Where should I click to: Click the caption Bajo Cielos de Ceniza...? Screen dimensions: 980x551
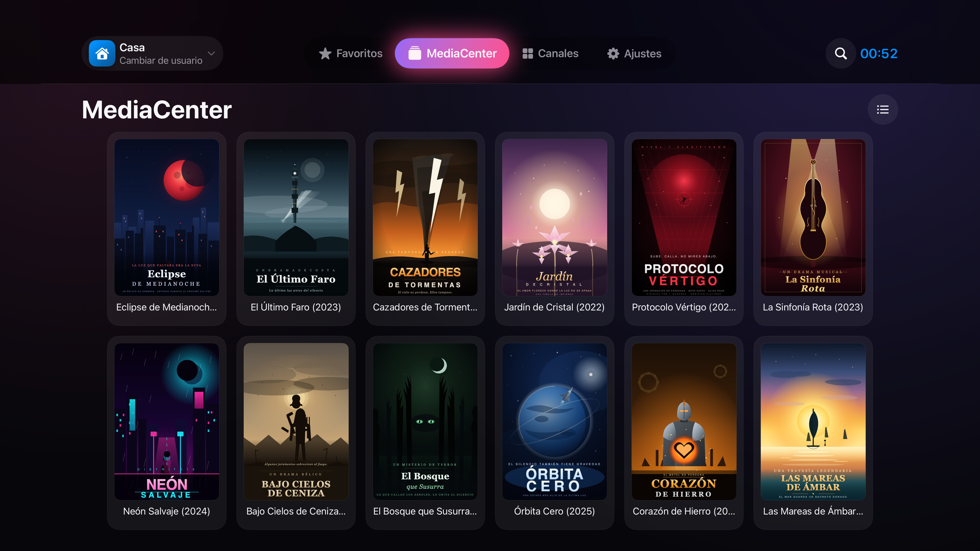[x=296, y=511]
